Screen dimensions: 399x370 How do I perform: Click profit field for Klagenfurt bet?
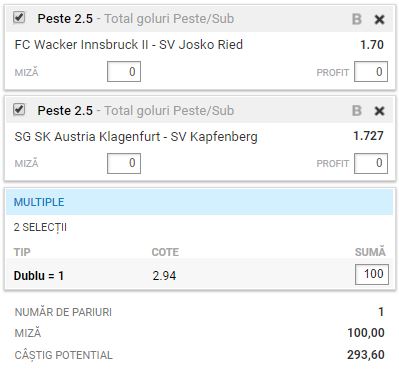coord(371,163)
